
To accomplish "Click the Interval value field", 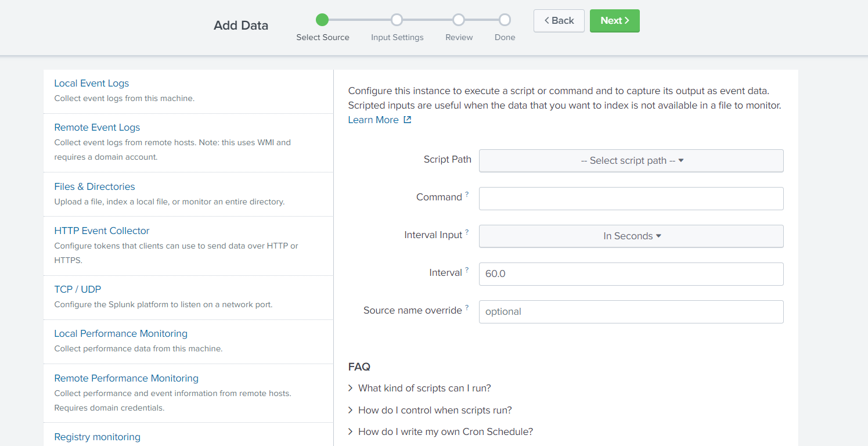I will point(631,274).
